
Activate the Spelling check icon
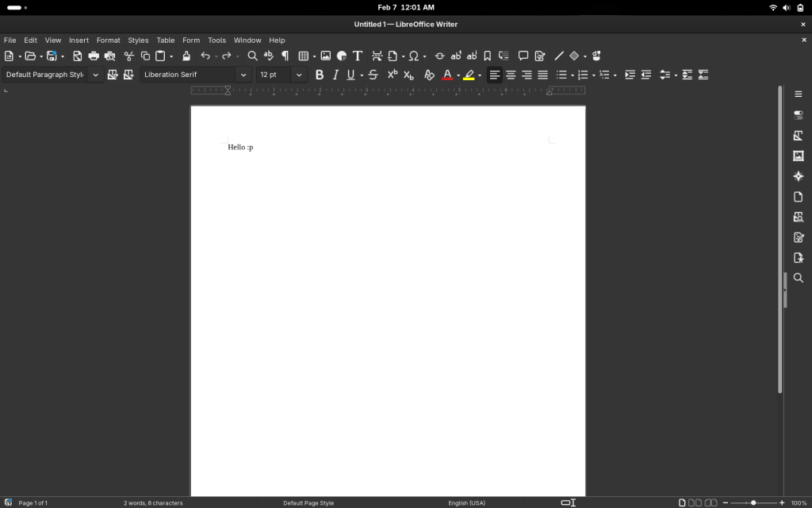pos(268,56)
